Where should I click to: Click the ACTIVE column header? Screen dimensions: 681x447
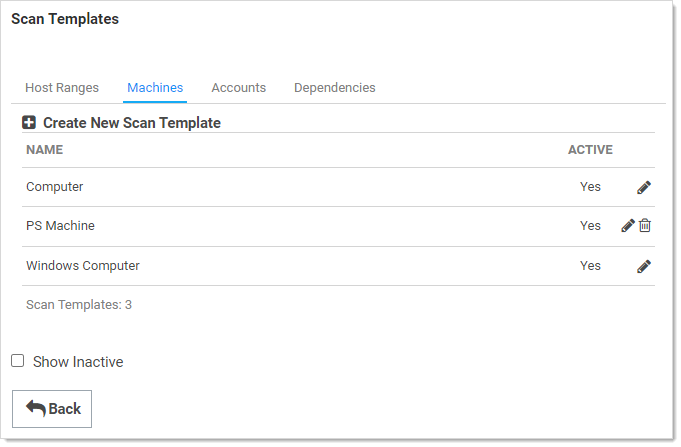pyautogui.click(x=590, y=150)
